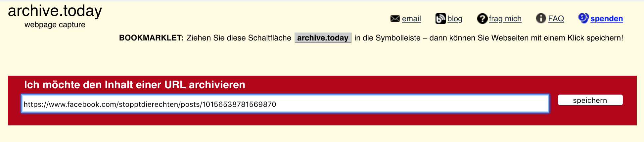Click the question mark icon beside frag mich
The height and width of the screenshot is (142, 644).
[x=482, y=19]
